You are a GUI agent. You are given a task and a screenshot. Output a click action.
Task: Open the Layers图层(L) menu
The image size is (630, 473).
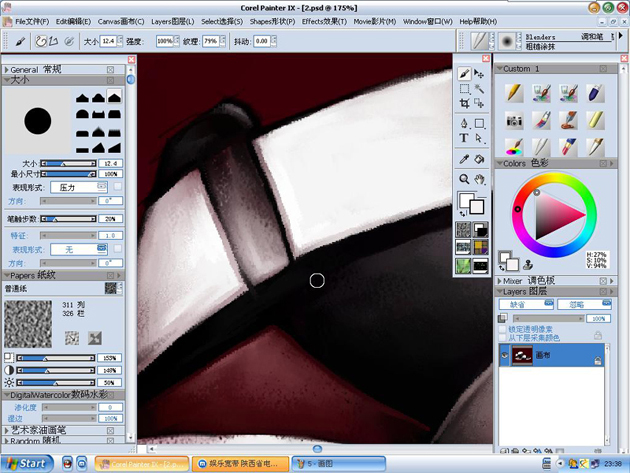pos(173,21)
